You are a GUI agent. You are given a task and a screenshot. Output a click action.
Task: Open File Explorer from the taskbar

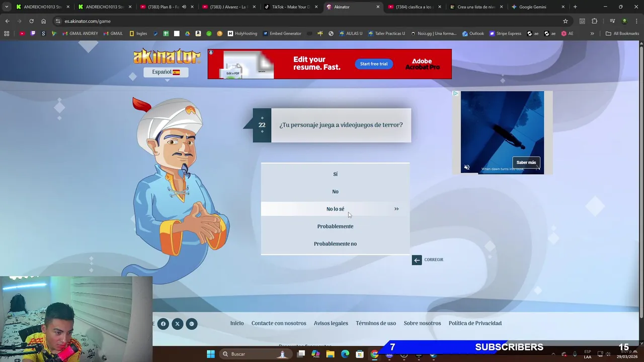(x=330, y=354)
